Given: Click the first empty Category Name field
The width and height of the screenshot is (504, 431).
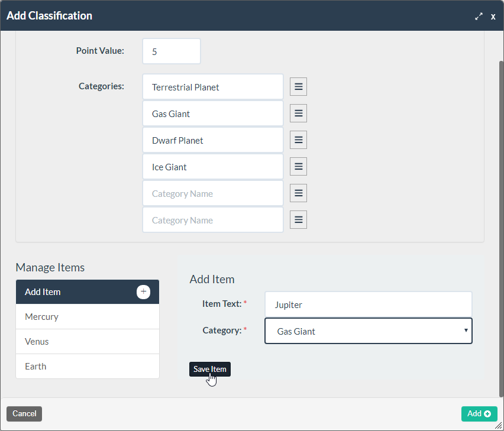Looking at the screenshot, I should pos(213,193).
